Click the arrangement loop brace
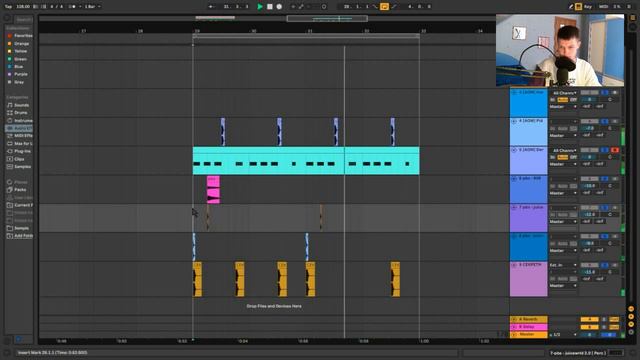Image resolution: width=640 pixels, height=360 pixels. pyautogui.click(x=306, y=36)
